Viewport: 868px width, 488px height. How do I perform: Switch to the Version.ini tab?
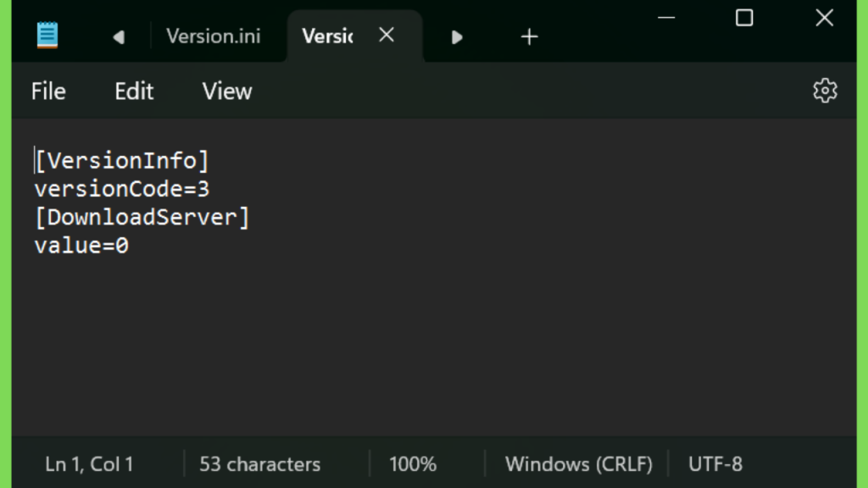tap(213, 36)
